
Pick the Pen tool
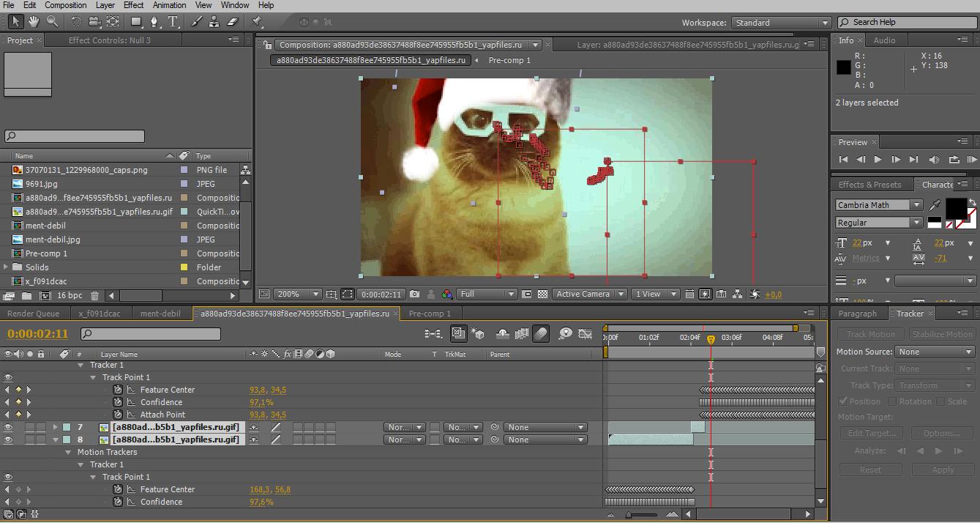click(157, 22)
